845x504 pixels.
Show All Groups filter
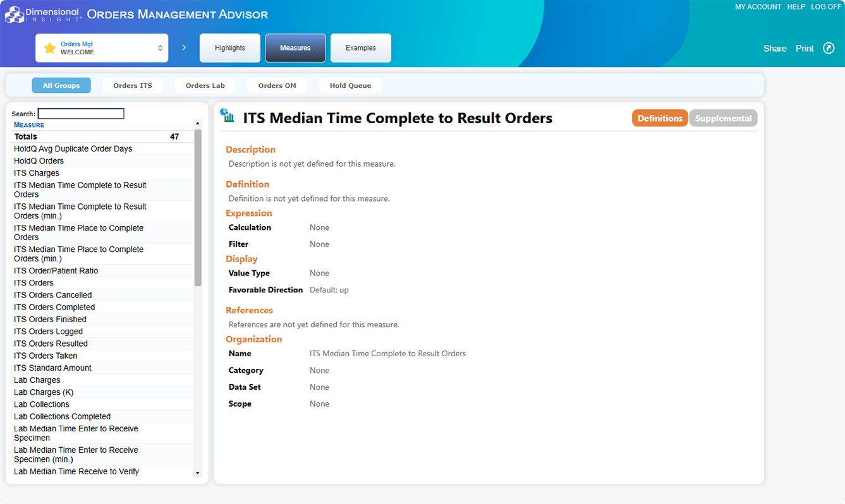click(x=61, y=85)
